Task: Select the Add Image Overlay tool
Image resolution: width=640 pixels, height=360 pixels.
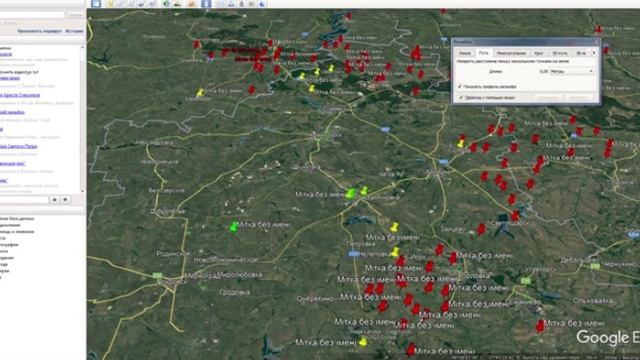Action: 141,4
